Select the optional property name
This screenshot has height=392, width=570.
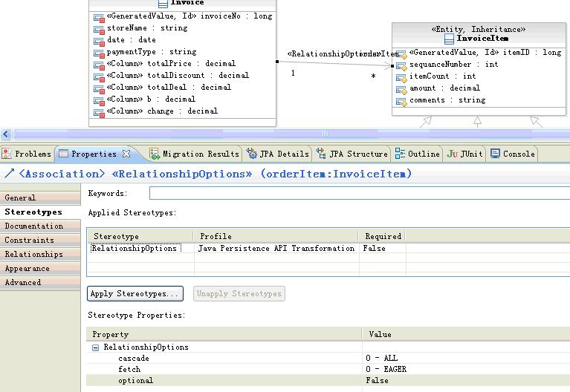[135, 380]
